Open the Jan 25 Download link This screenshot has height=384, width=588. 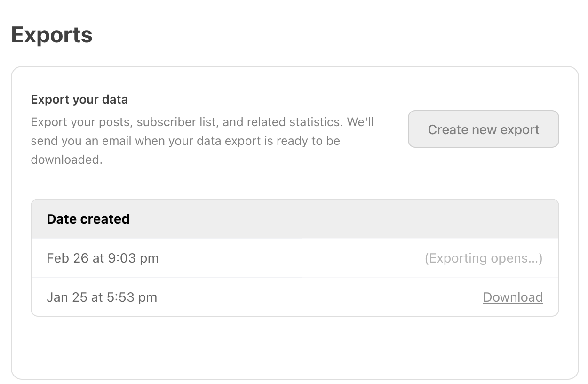(x=513, y=297)
